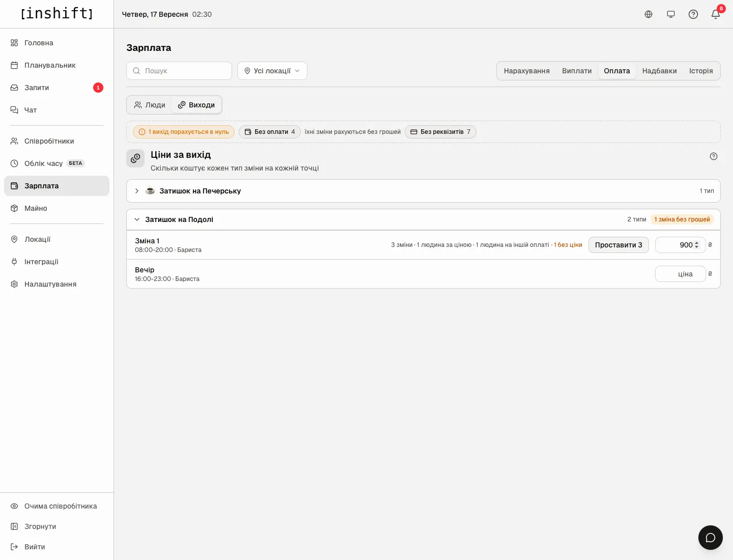
Task: Click the Зміна 1 price field with 900
Action: tap(680, 245)
